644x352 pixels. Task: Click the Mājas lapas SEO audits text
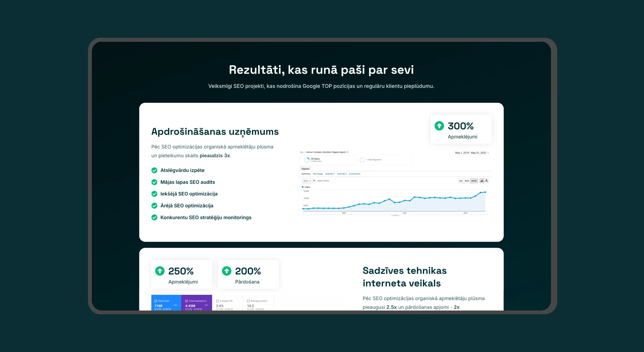tap(188, 182)
